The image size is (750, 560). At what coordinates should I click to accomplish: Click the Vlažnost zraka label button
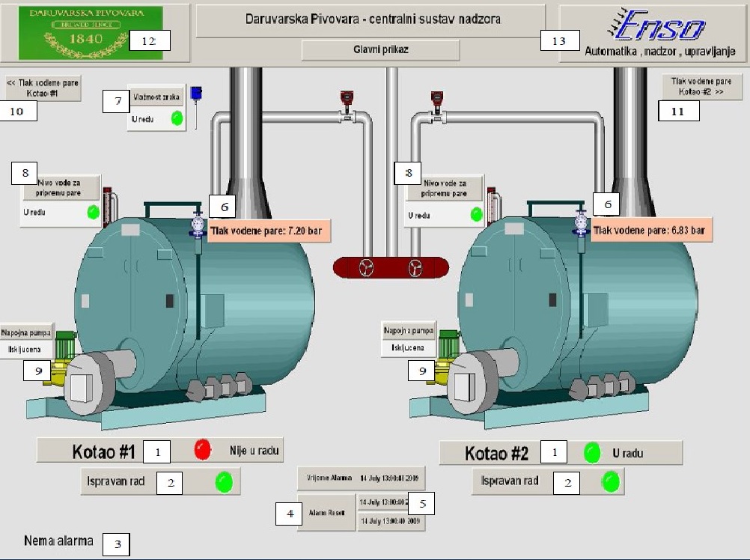click(156, 97)
